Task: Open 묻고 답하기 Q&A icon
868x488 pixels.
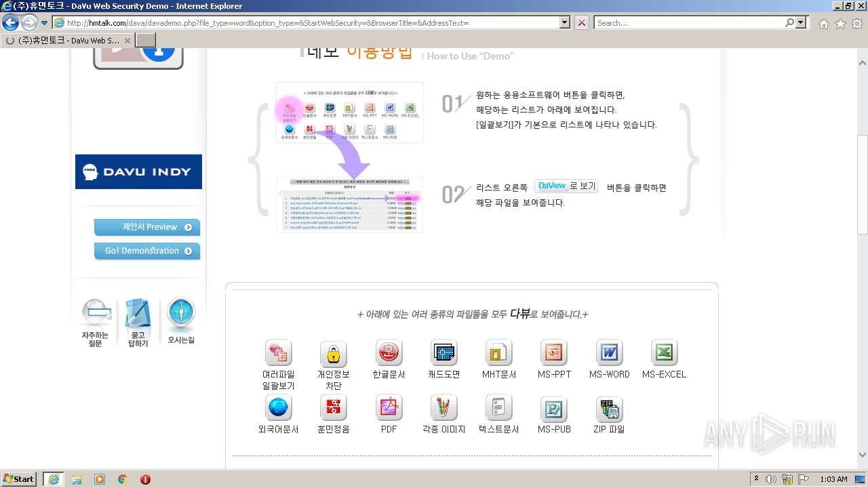Action: click(138, 323)
